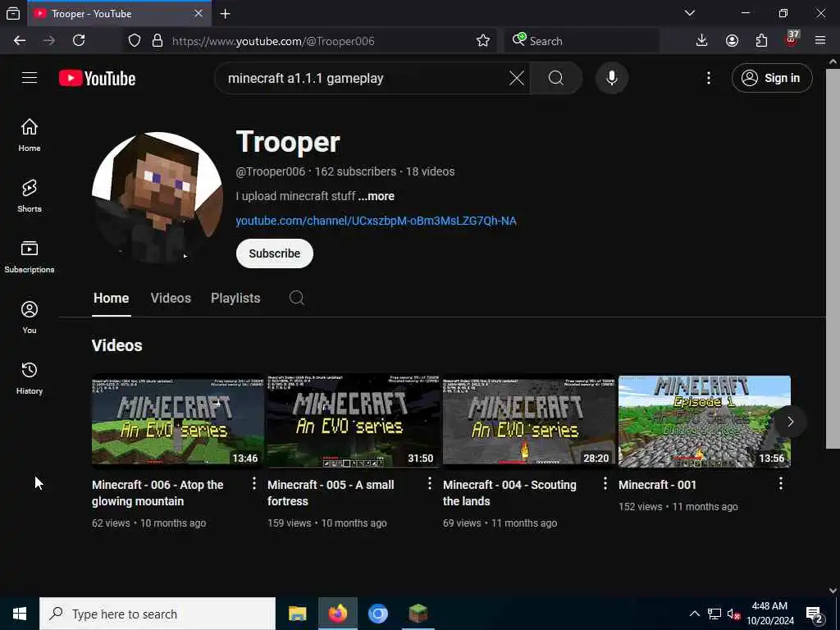
Task: Open the youtube.com/channel link
Action: tap(376, 221)
